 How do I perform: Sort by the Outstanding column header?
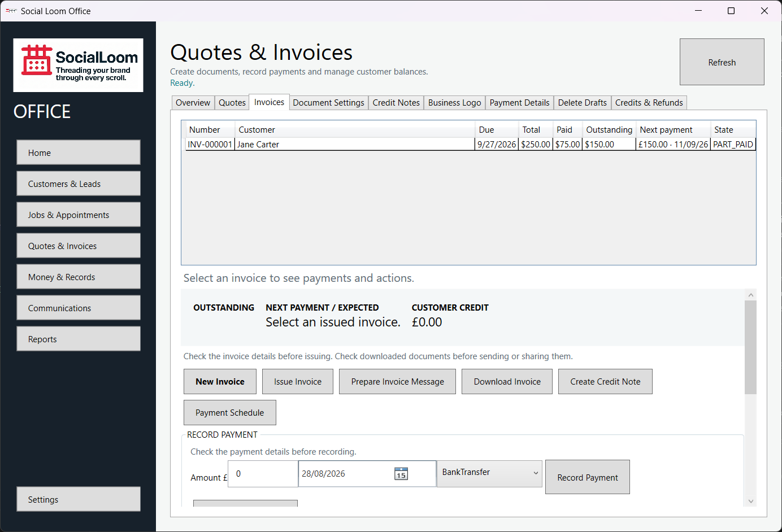(609, 130)
